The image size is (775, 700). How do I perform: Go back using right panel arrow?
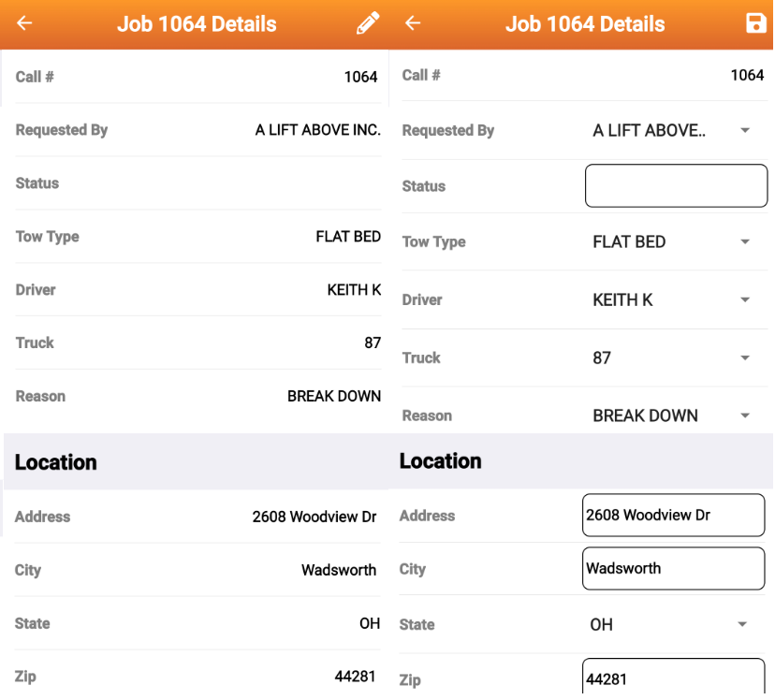pos(412,22)
